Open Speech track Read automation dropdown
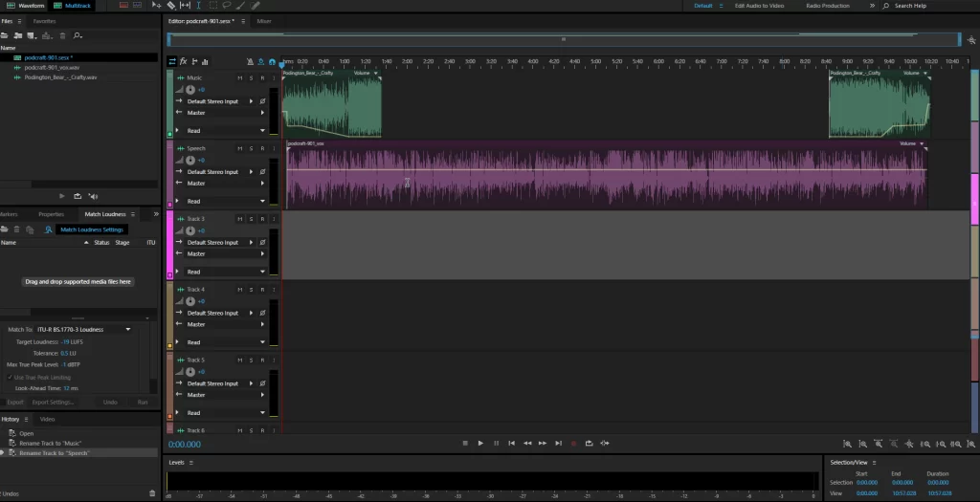Screen dimensions: 980x502 226,201
